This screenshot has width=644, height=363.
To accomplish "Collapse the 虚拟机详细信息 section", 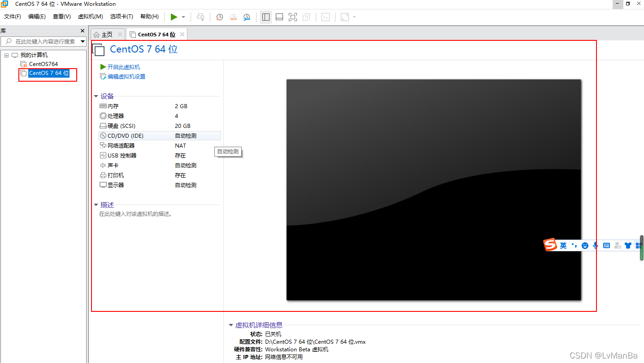I will click(x=231, y=325).
